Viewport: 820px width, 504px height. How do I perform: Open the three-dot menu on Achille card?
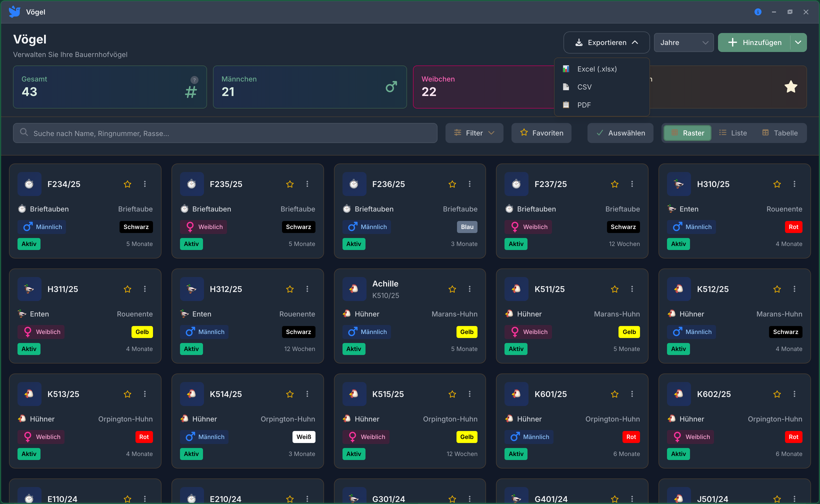pos(470,289)
